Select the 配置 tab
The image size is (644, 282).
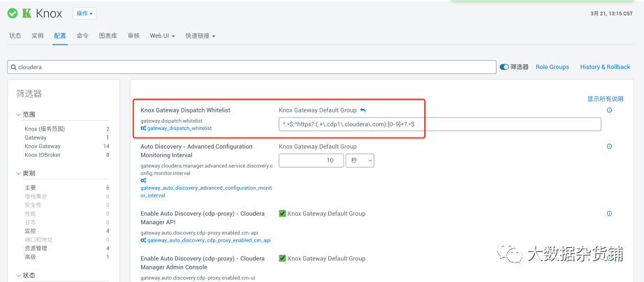point(60,36)
